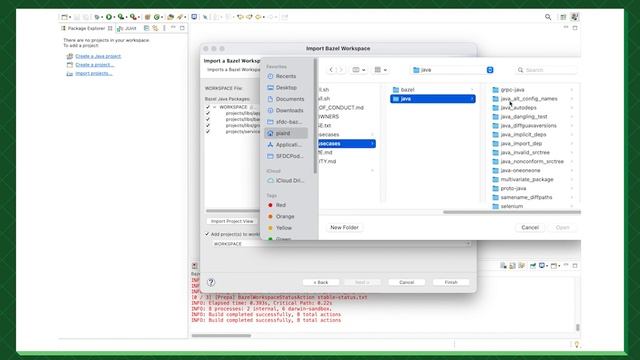Collapse the WORKSPACE tree node

[215, 107]
